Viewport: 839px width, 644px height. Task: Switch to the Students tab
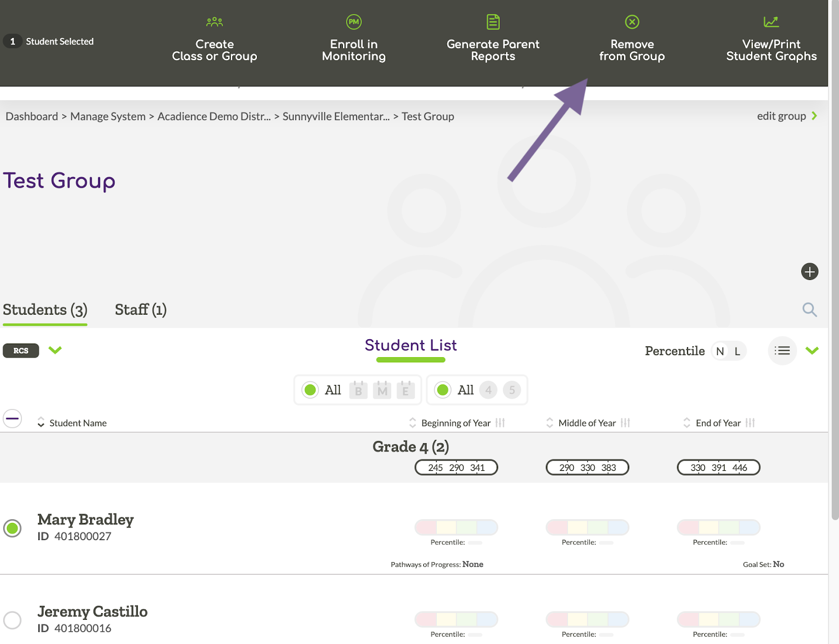tap(45, 309)
